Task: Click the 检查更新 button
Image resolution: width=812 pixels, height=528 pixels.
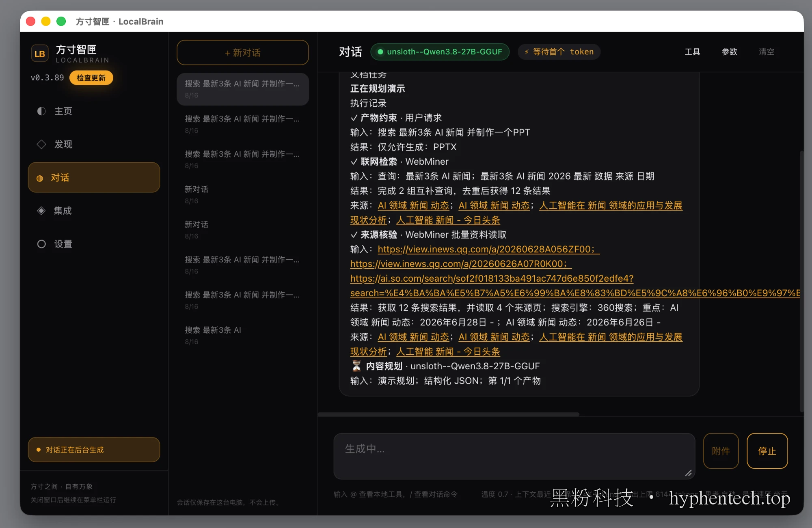Action: click(x=91, y=78)
